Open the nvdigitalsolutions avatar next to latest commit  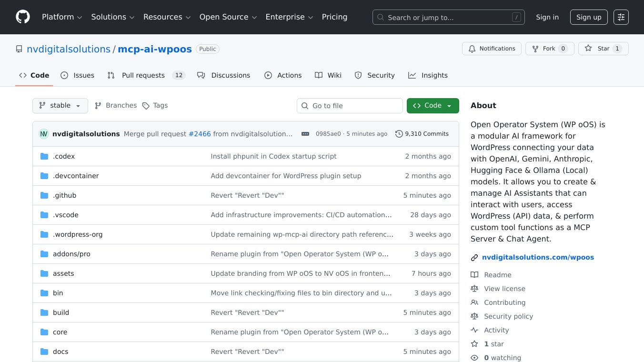click(44, 134)
